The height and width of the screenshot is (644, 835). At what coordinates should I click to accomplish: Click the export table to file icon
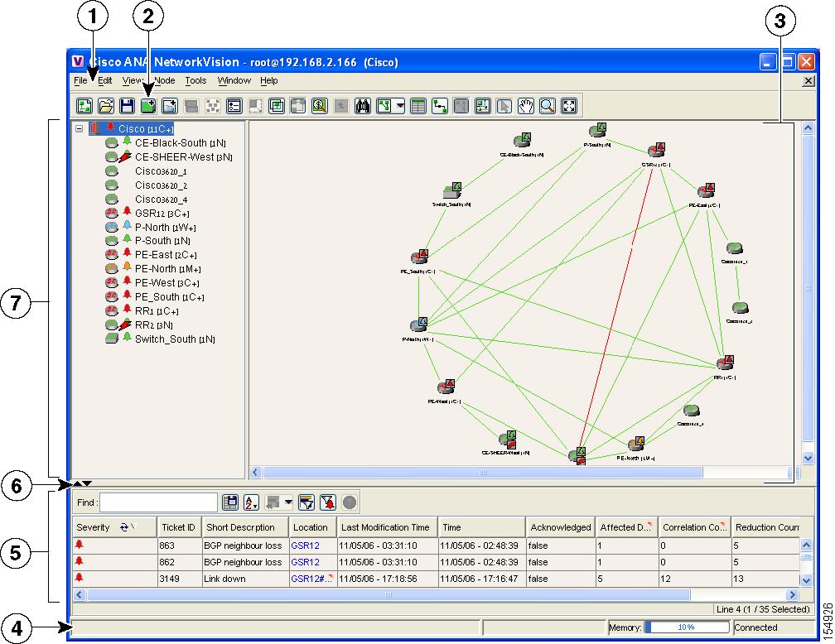point(230,502)
